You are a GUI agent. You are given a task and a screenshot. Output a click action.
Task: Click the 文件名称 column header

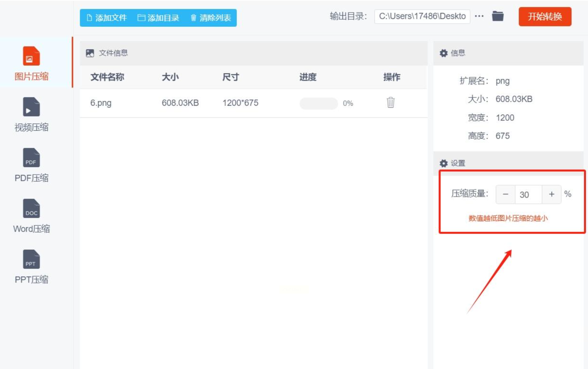(107, 77)
